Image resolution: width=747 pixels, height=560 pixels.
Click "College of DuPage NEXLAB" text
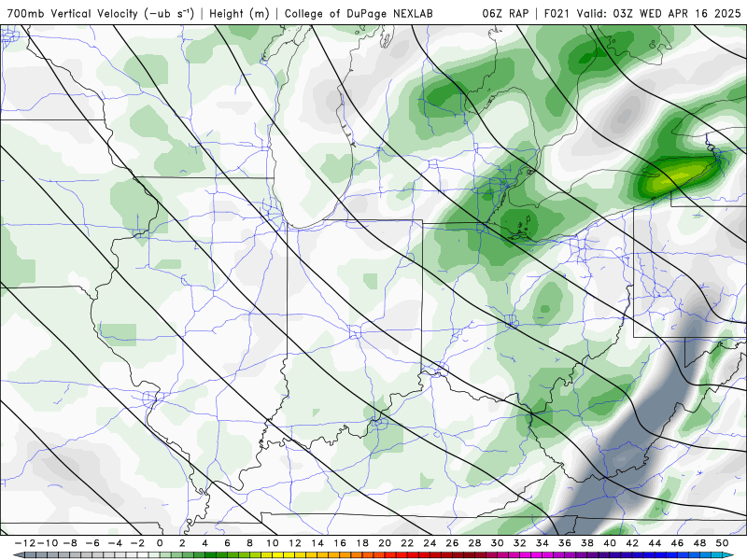[359, 13]
